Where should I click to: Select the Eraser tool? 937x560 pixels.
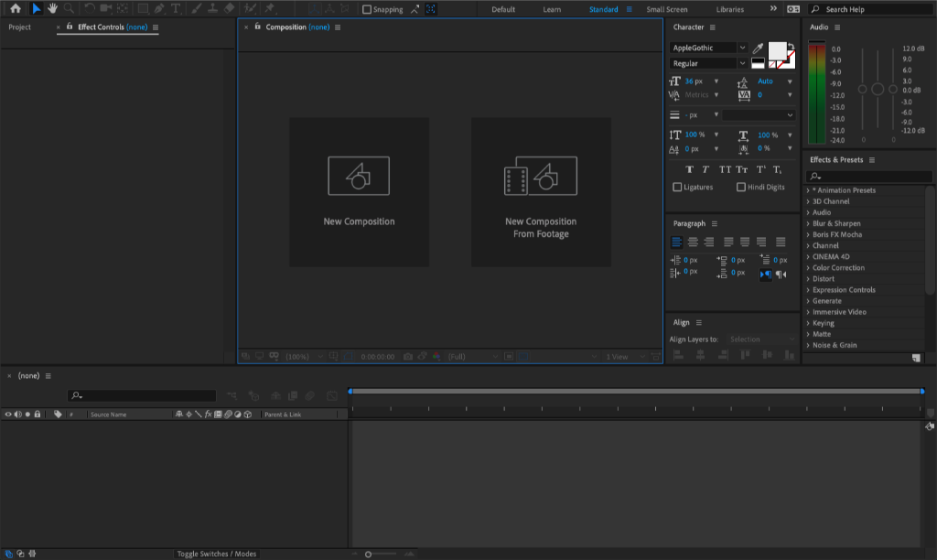(x=229, y=8)
